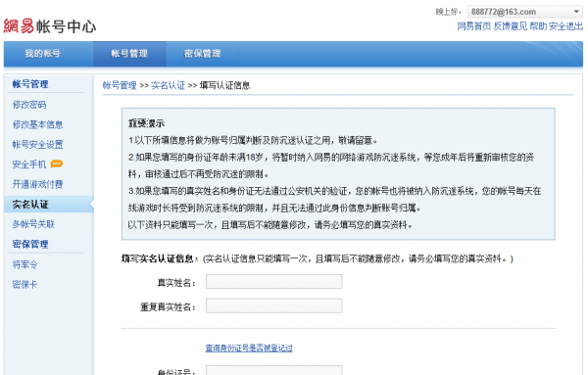Click the 网易 帐号中心 logo
The image size is (588, 375).
click(50, 25)
